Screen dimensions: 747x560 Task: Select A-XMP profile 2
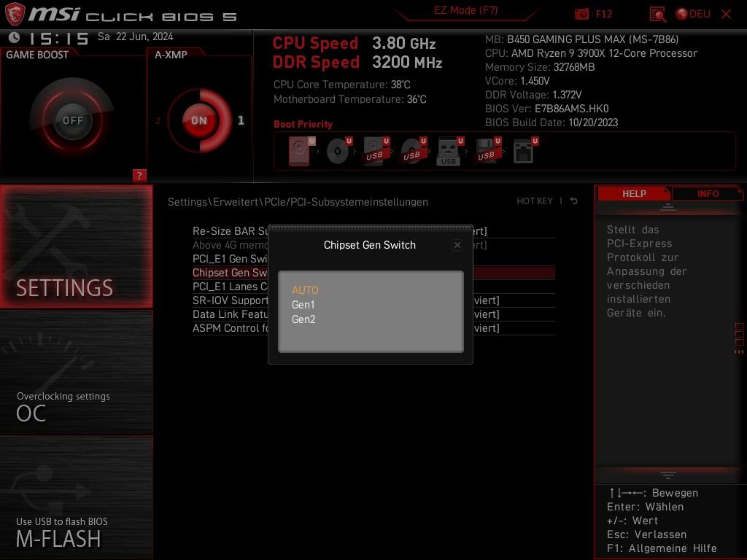158,120
